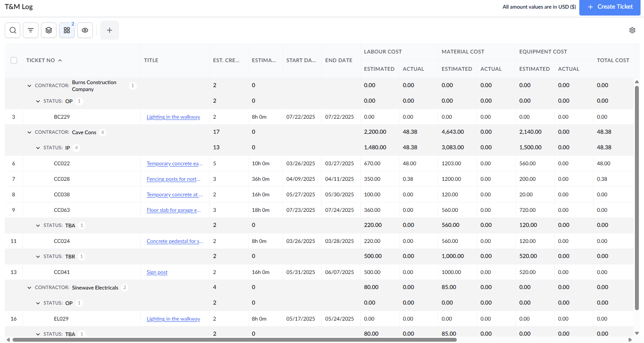Open table settings gear icon
Screen dimensions: 644x343
[x=632, y=30]
